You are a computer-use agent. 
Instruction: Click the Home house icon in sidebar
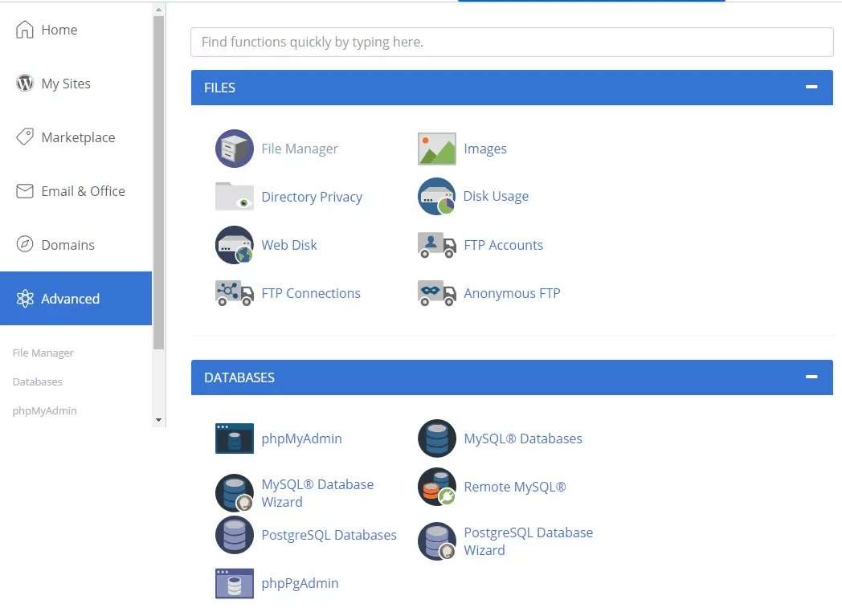[24, 30]
